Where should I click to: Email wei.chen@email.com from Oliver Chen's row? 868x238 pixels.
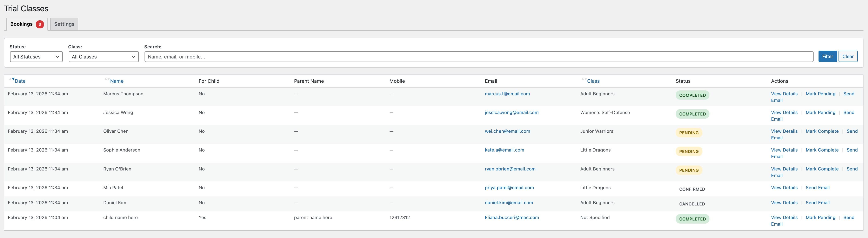click(507, 131)
